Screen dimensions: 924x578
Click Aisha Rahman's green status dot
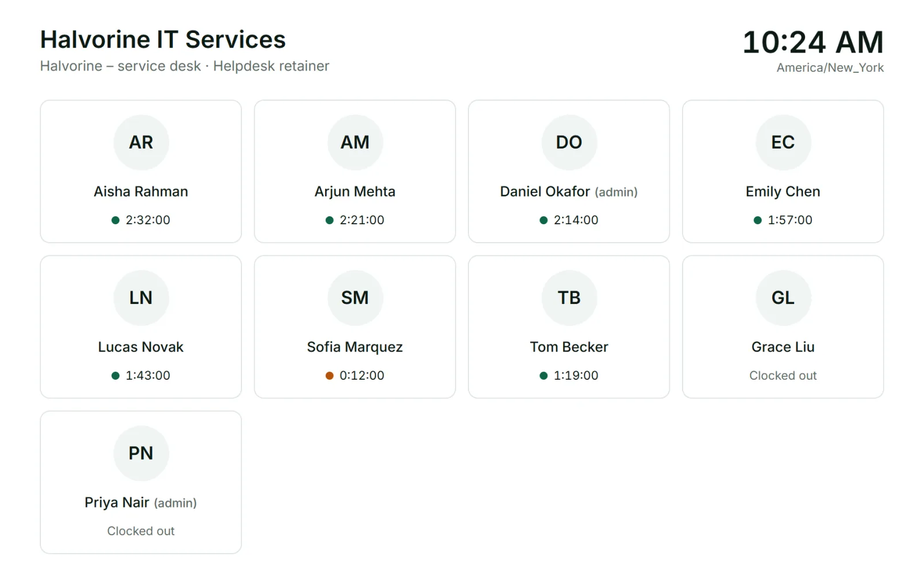pyautogui.click(x=115, y=220)
